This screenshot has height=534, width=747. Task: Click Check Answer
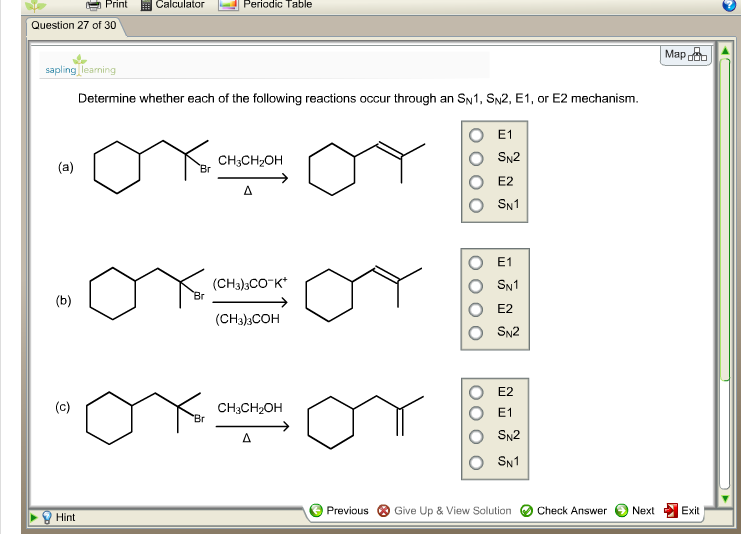[x=564, y=511]
